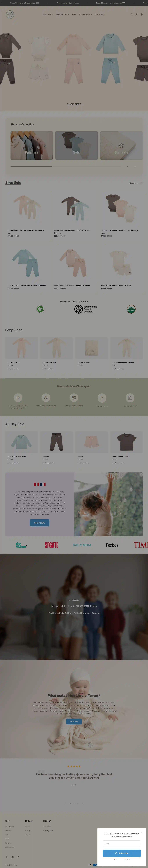Click the Mon Chou logo
The image size is (148, 868).
[x=10, y=14]
